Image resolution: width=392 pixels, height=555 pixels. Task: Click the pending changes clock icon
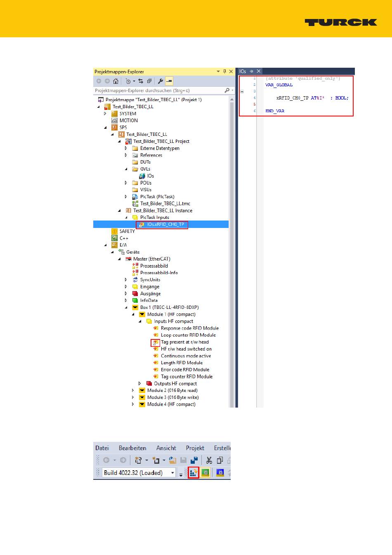coord(128,81)
